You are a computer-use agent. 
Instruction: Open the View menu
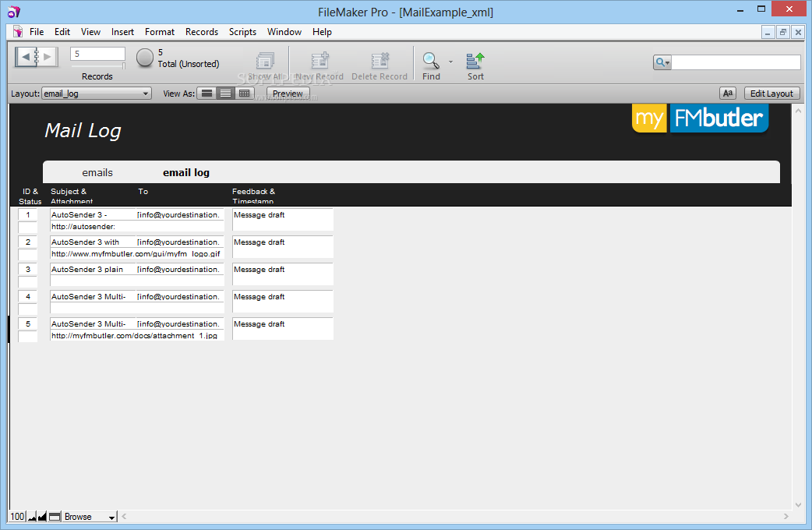tap(90, 32)
